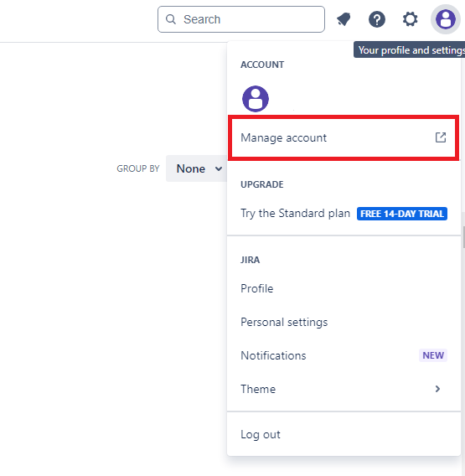
Task: Click the help question mark icon
Action: [x=377, y=19]
